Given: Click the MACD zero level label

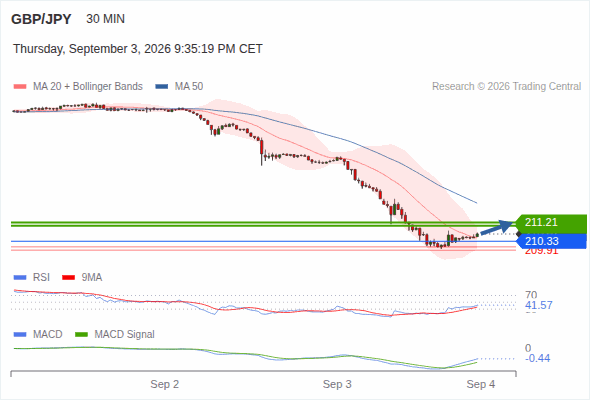Looking at the screenshot, I should (x=528, y=348).
